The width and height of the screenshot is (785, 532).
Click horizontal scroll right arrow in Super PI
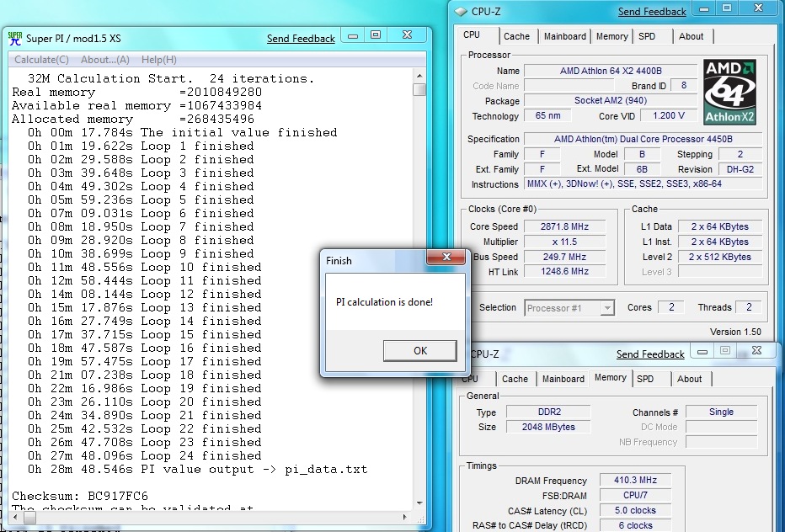tap(405, 517)
